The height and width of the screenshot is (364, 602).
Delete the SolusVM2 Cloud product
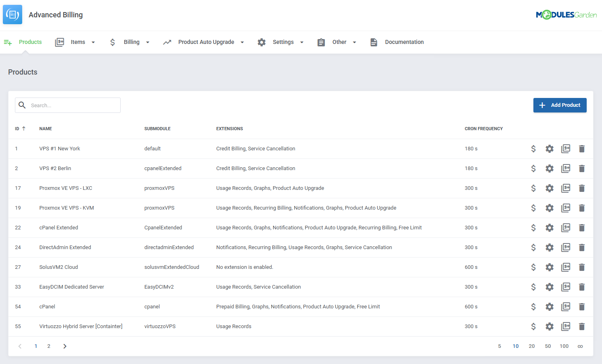[582, 267]
